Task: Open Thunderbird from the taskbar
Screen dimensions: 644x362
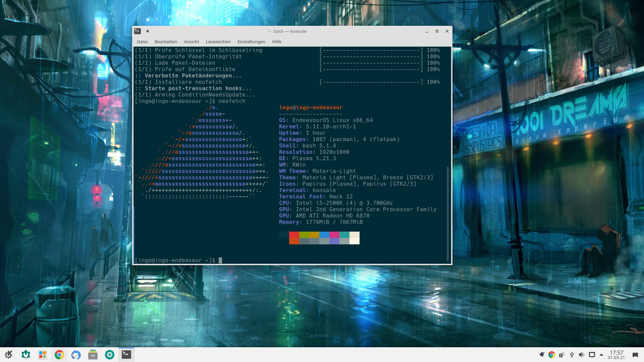Action: pos(76,355)
